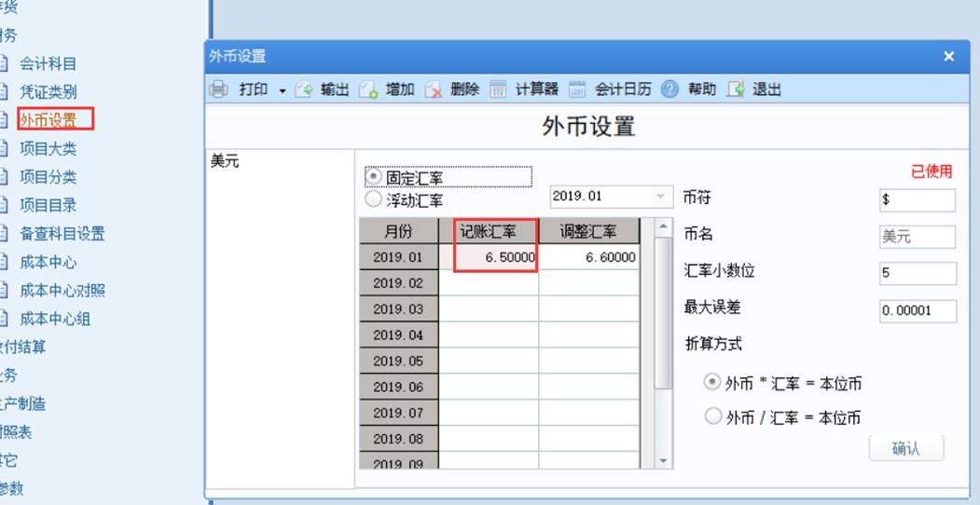Image resolution: width=980 pixels, height=505 pixels.
Task: Open 备查科目设置 in sidebar
Action: pos(62,234)
